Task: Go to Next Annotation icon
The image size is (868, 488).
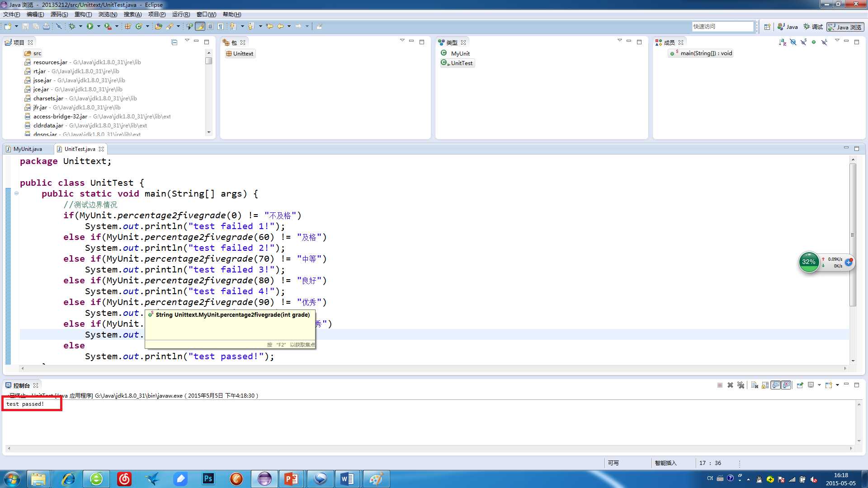Action: click(x=233, y=26)
